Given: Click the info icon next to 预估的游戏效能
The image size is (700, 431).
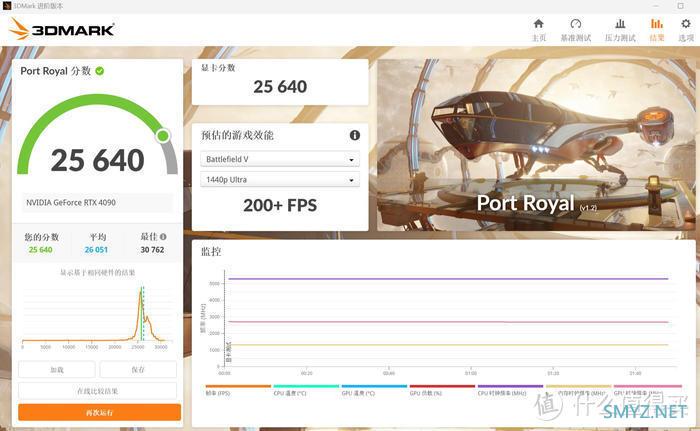Looking at the screenshot, I should coord(354,135).
